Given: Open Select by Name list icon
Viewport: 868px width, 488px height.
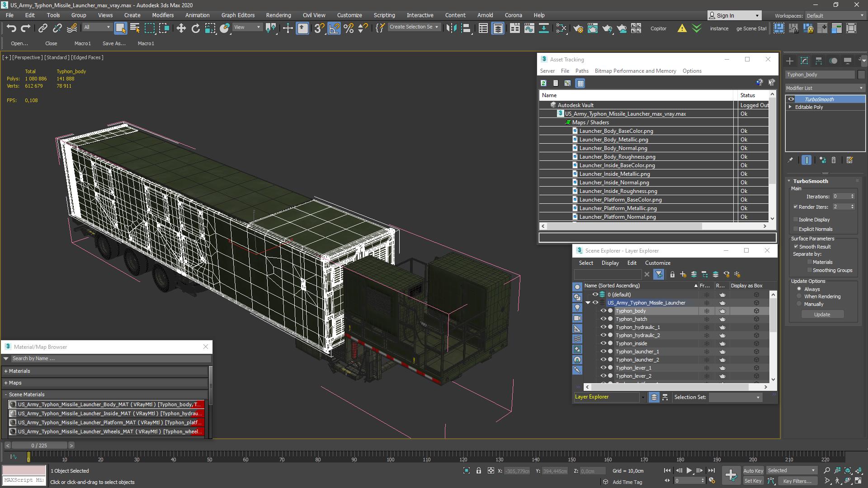Looking at the screenshot, I should tap(135, 28).
